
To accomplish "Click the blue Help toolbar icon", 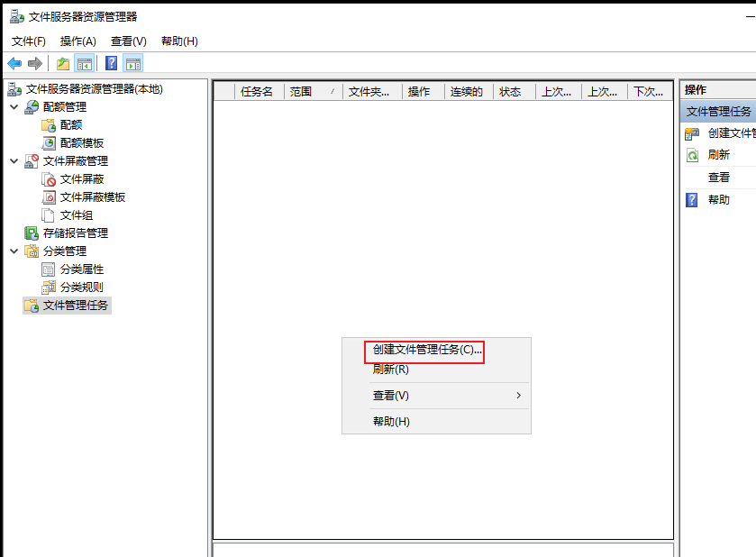I will [x=112, y=63].
